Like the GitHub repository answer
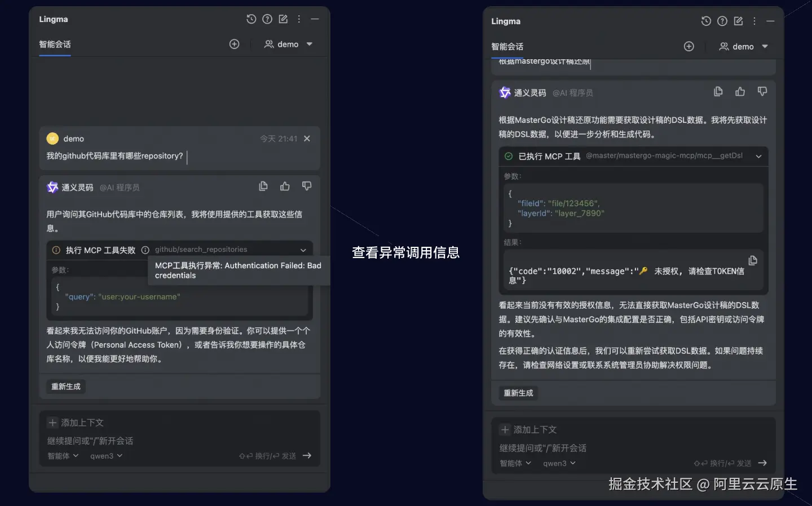The height and width of the screenshot is (506, 812). (285, 186)
